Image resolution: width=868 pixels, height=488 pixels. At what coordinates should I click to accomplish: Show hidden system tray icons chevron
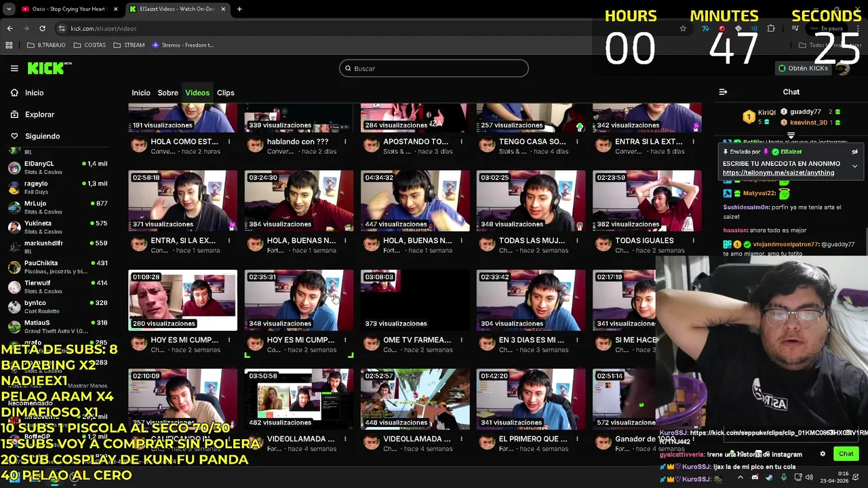point(741,477)
